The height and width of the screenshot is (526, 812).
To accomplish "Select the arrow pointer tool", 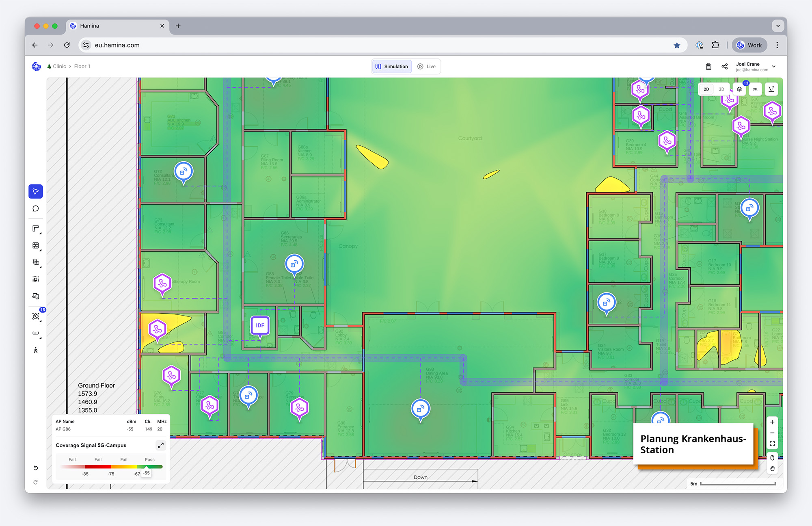I will pyautogui.click(x=36, y=191).
